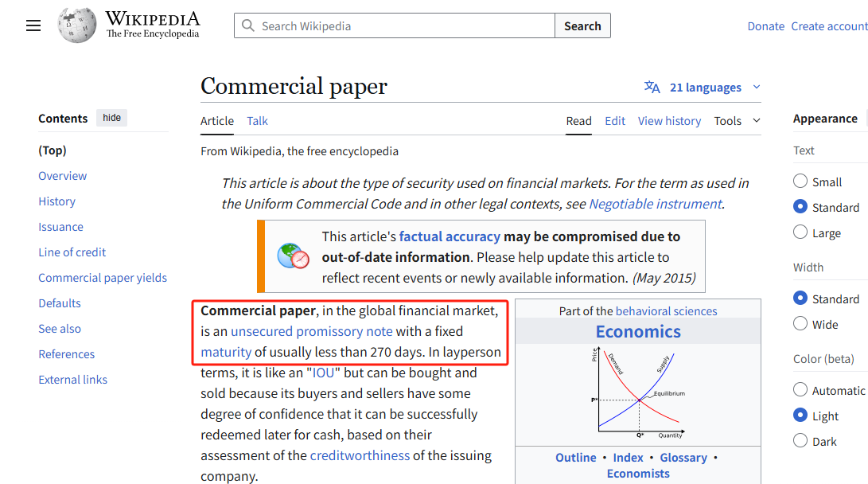The height and width of the screenshot is (484, 868).
Task: Open the factual accuracy link
Action: [450, 236]
